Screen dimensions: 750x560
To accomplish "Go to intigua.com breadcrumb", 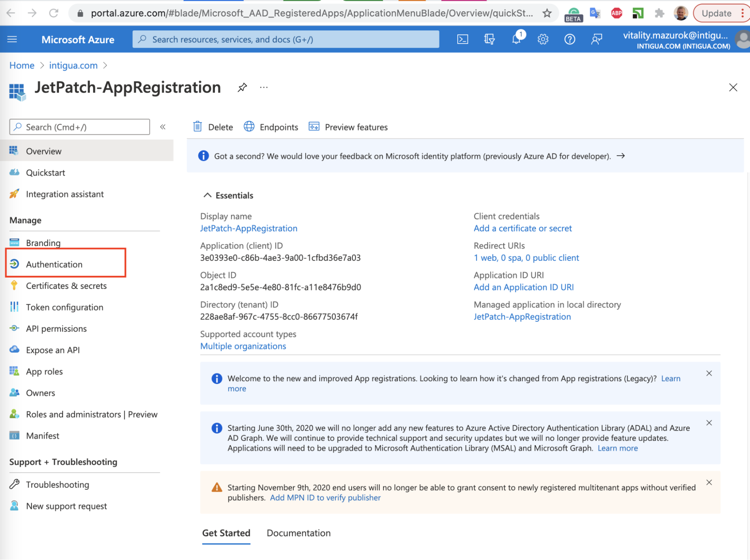I will (73, 65).
